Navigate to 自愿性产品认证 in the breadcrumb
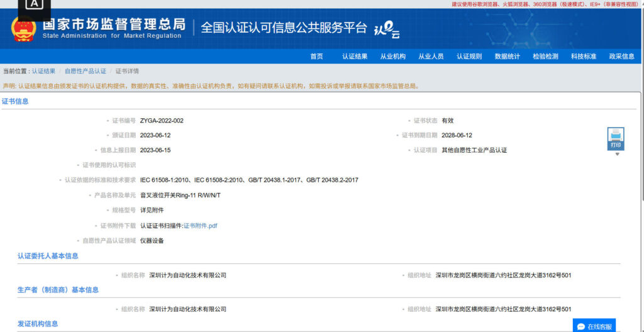 (x=85, y=71)
